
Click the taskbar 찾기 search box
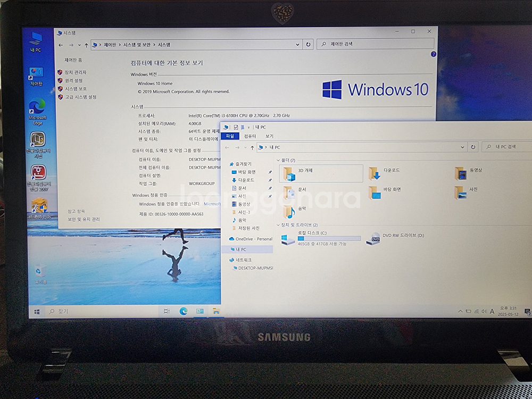coord(102,311)
